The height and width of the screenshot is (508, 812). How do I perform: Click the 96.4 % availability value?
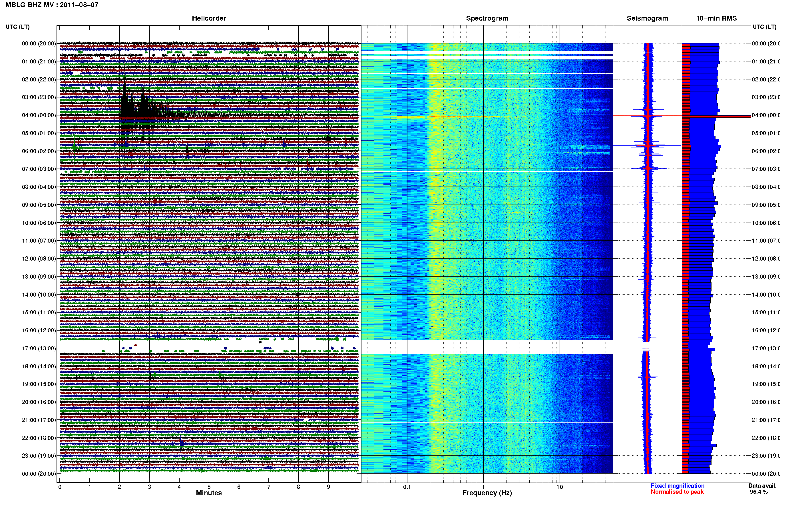point(759,492)
